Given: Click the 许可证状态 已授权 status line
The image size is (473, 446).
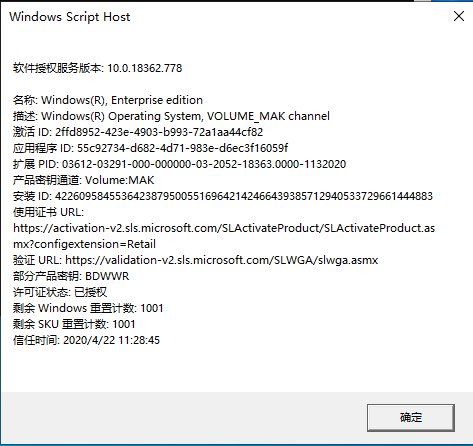Looking at the screenshot, I should tap(60, 292).
